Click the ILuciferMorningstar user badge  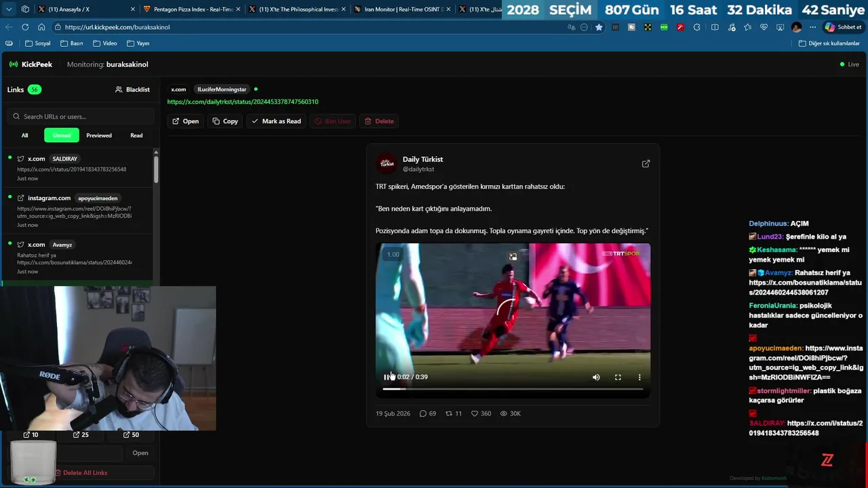coord(222,89)
